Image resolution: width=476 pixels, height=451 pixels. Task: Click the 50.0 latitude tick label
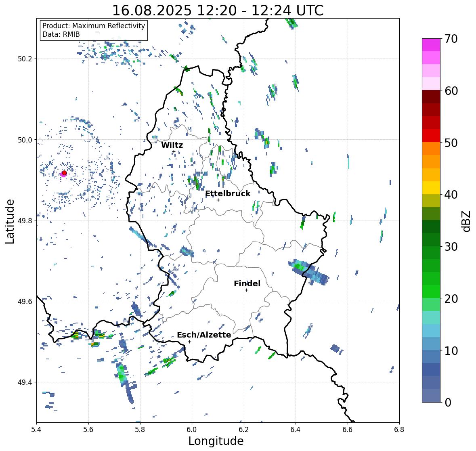(25, 140)
